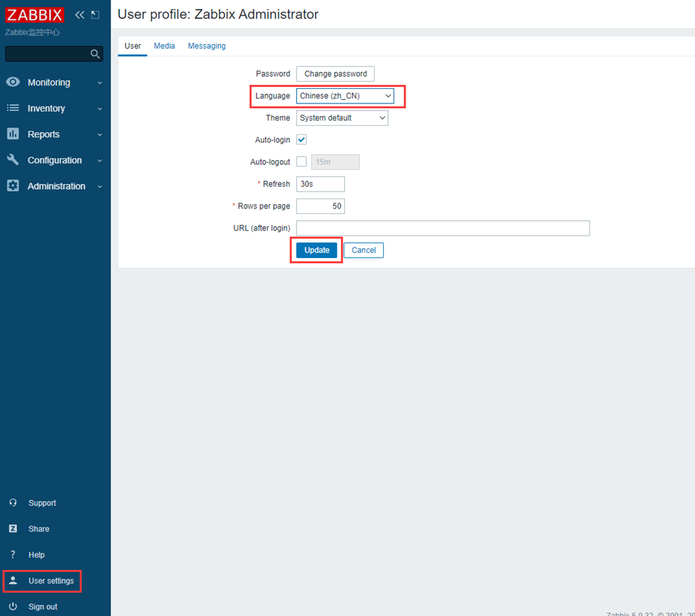Switch to the User tab
The width and height of the screenshot is (695, 616).
pyautogui.click(x=133, y=46)
